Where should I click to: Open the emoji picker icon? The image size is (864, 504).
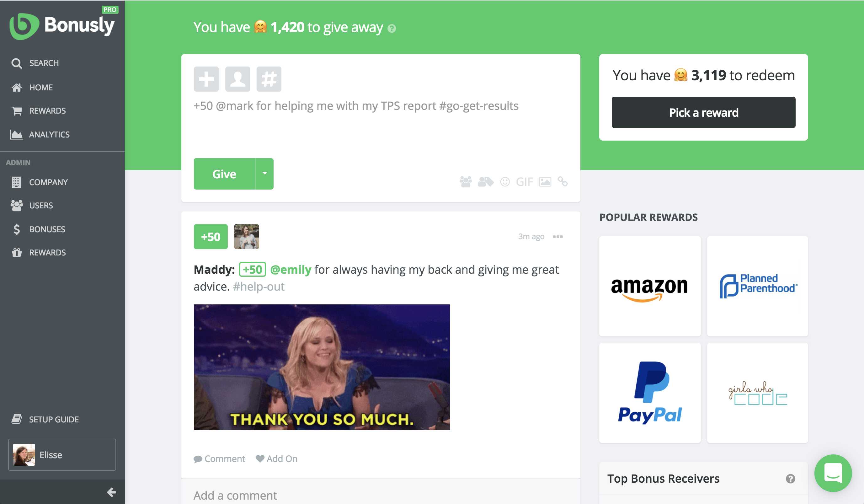pos(505,181)
